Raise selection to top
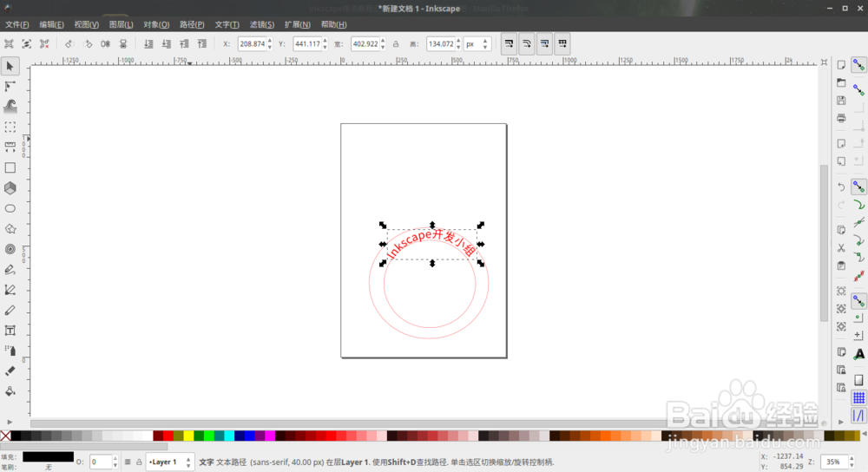 [202, 43]
